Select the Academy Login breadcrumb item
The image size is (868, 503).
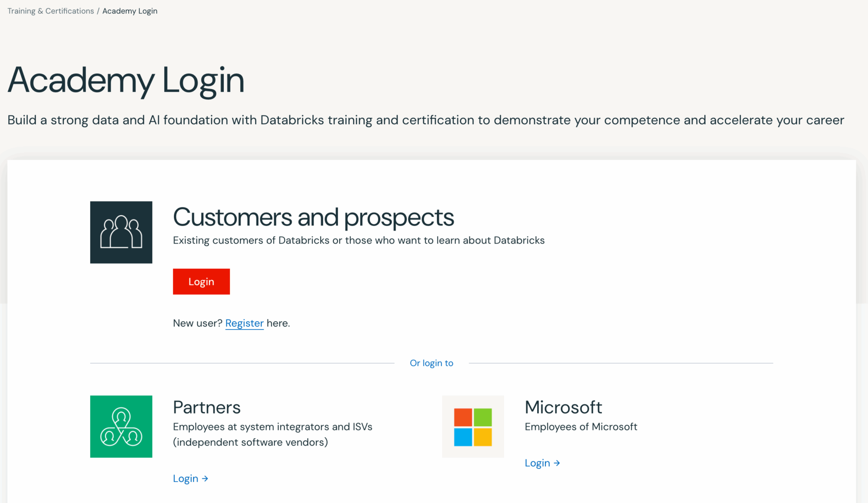[x=130, y=11]
